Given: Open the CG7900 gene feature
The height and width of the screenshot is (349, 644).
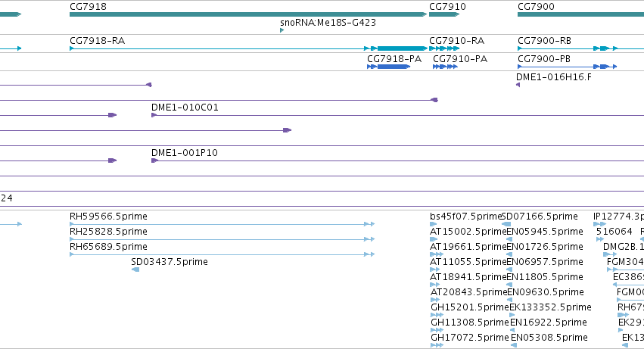Looking at the screenshot, I should [x=580, y=14].
